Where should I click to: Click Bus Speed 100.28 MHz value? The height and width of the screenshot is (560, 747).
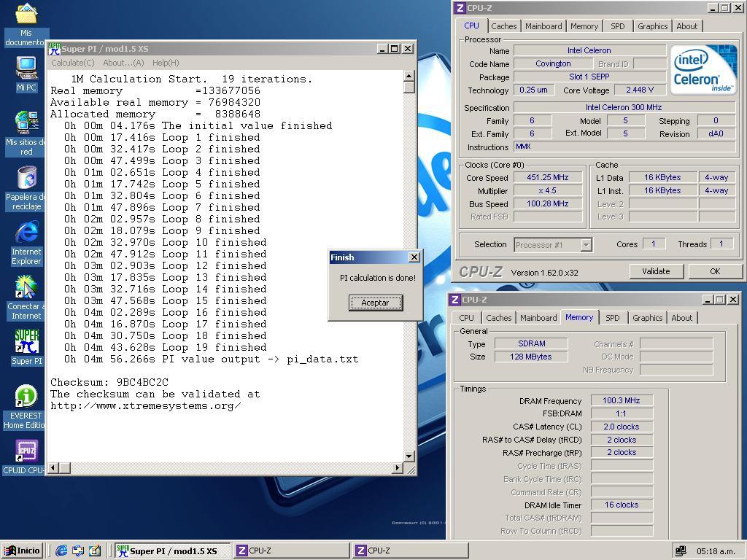point(547,204)
